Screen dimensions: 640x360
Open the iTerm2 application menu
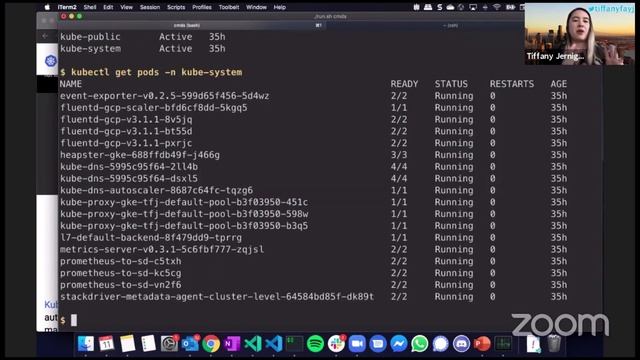click(67, 7)
